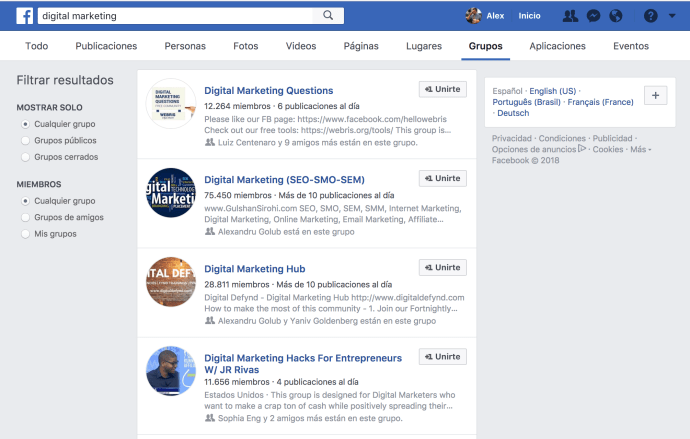Open the Privacidad footer link
Viewport: 690px width, 439px height.
tap(512, 138)
